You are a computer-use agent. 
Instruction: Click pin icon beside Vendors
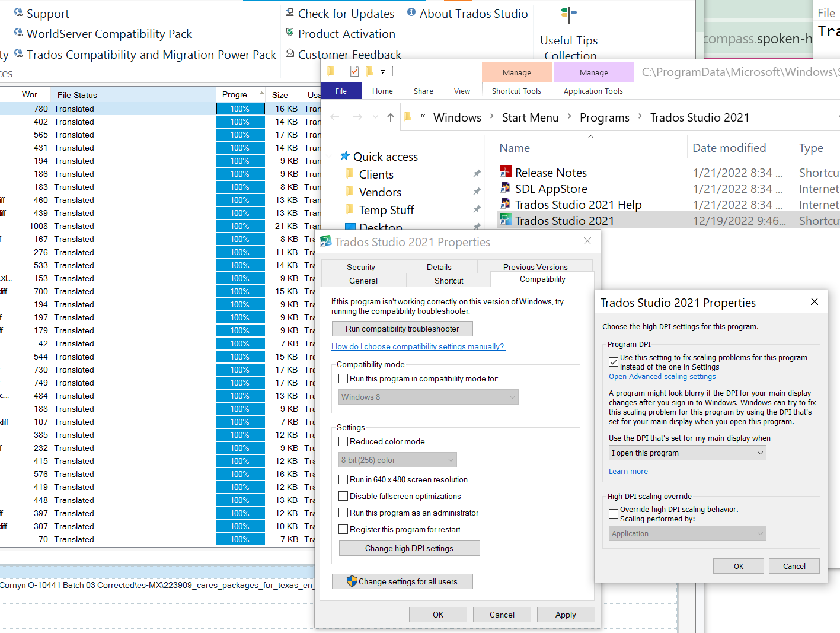click(x=477, y=192)
